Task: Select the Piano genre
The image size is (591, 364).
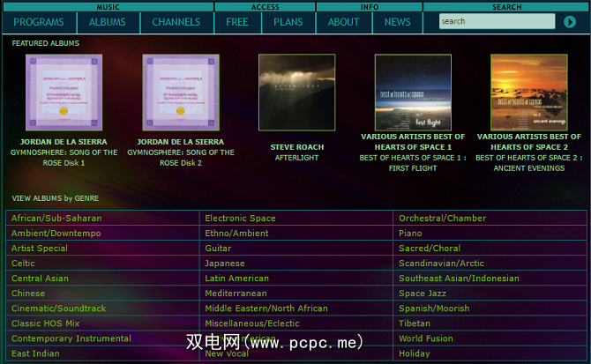Action: (410, 234)
